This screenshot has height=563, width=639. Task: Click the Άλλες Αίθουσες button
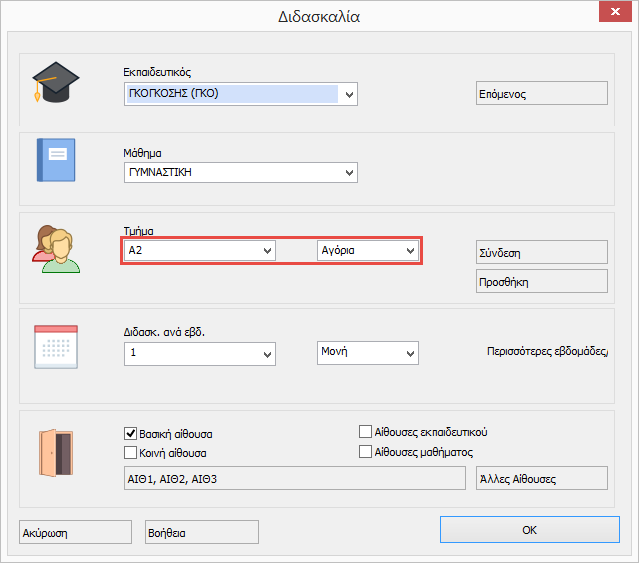click(x=542, y=478)
